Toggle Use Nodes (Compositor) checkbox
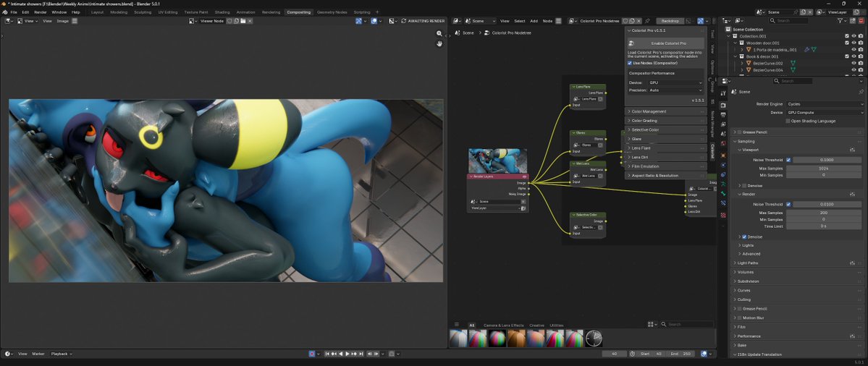868x366 pixels. click(629, 63)
